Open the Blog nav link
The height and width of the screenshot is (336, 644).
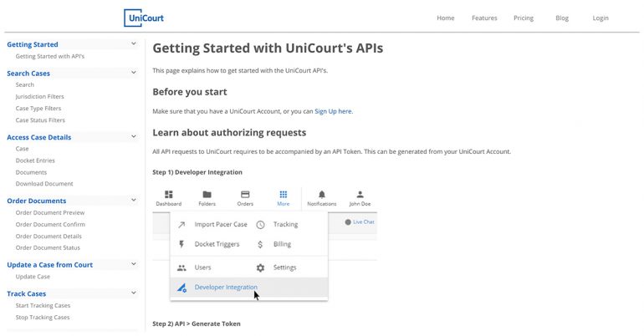562,18
